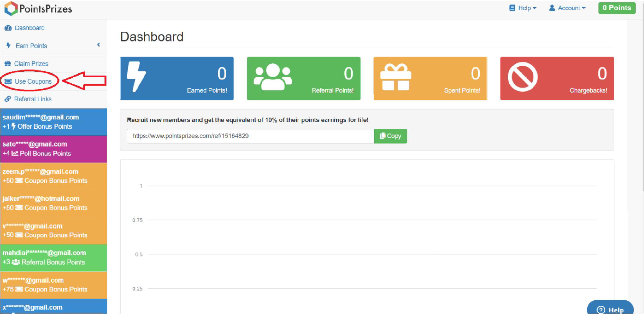
Task: Go to Dashboard in sidebar
Action: click(53, 28)
